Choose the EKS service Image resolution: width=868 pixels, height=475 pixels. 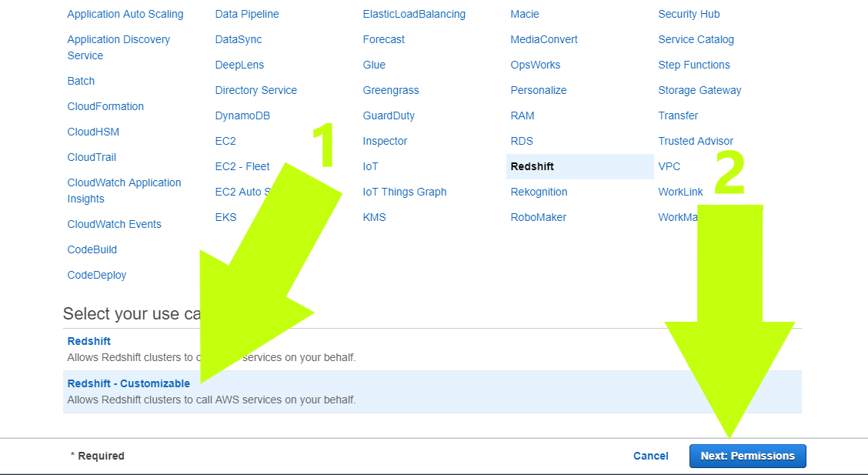(x=225, y=217)
